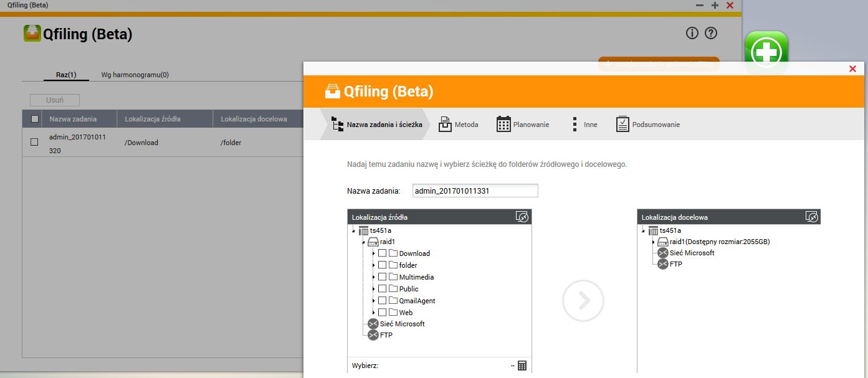The width and height of the screenshot is (868, 378).
Task: Expand the Download folder node
Action: [x=373, y=253]
